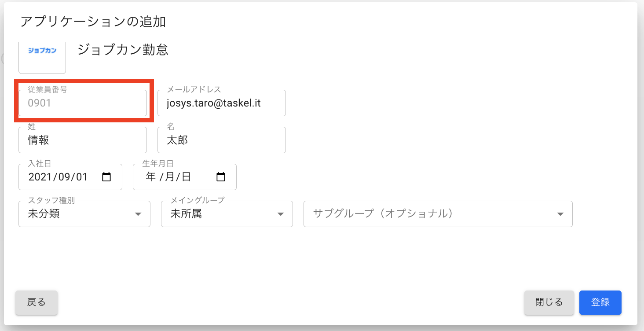Click the 従業員番号 field showing 0901
Image resolution: width=644 pixels, height=331 pixels.
pyautogui.click(x=83, y=103)
